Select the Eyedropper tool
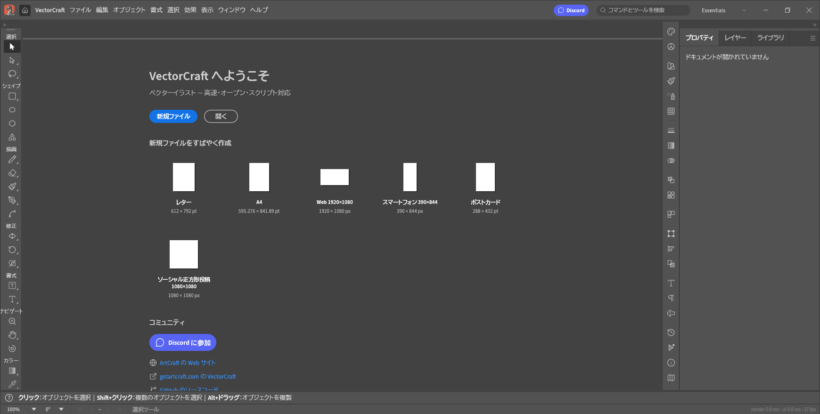 [x=12, y=384]
